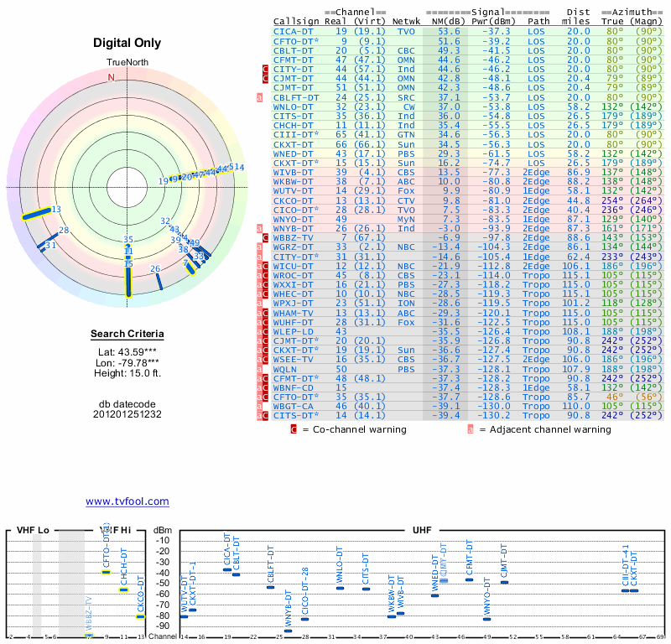Select the CKCO-DT callsign link
671x644 pixels.
point(293,200)
